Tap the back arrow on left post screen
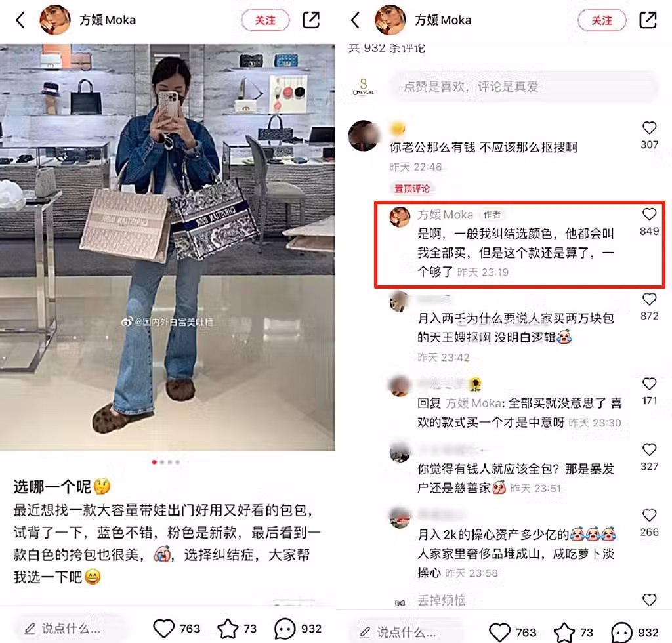The height and width of the screenshot is (643, 672). coord(20,20)
